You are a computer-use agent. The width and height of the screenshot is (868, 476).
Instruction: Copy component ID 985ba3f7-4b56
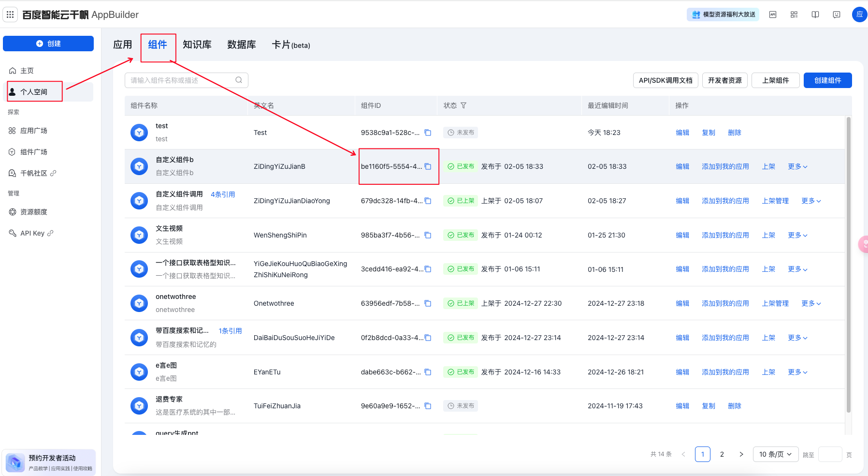click(428, 235)
